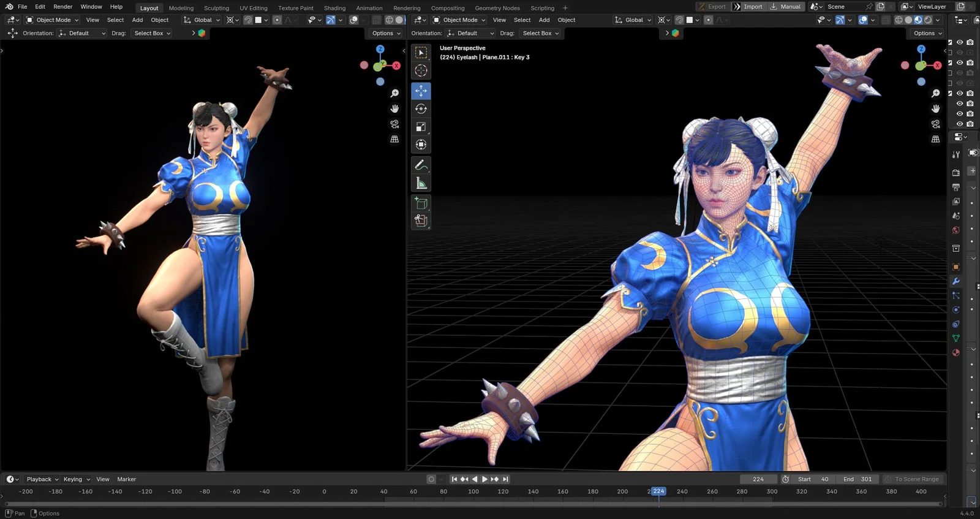This screenshot has height=519, width=980.
Task: Open the Scene properties tab
Action: tap(956, 216)
